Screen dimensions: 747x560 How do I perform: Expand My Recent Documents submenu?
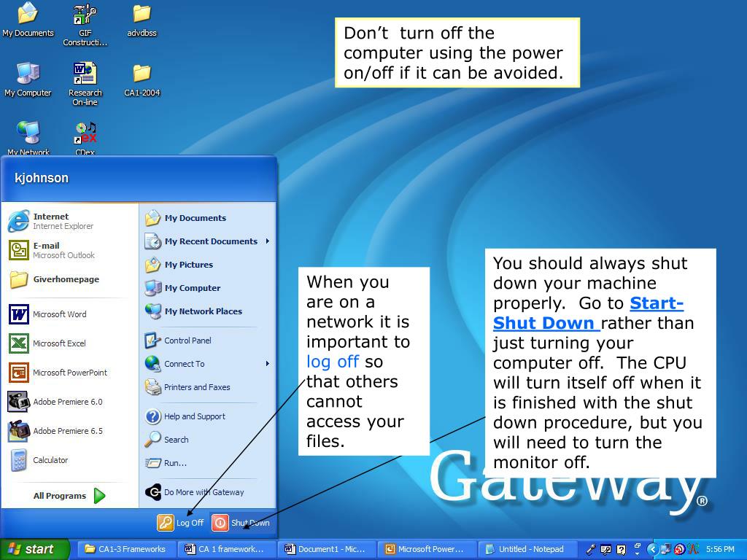207,241
